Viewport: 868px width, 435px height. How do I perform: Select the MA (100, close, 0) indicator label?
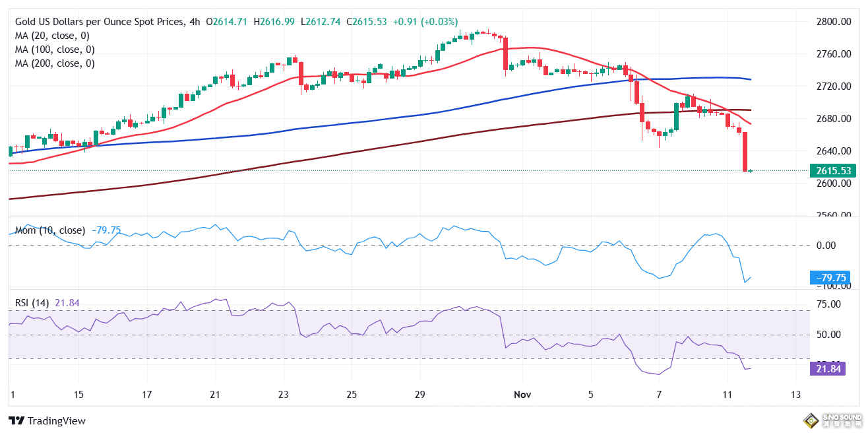[55, 50]
